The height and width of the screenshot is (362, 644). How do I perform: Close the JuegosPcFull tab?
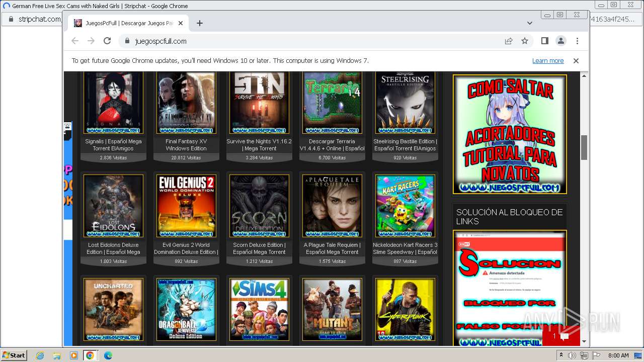tap(181, 23)
